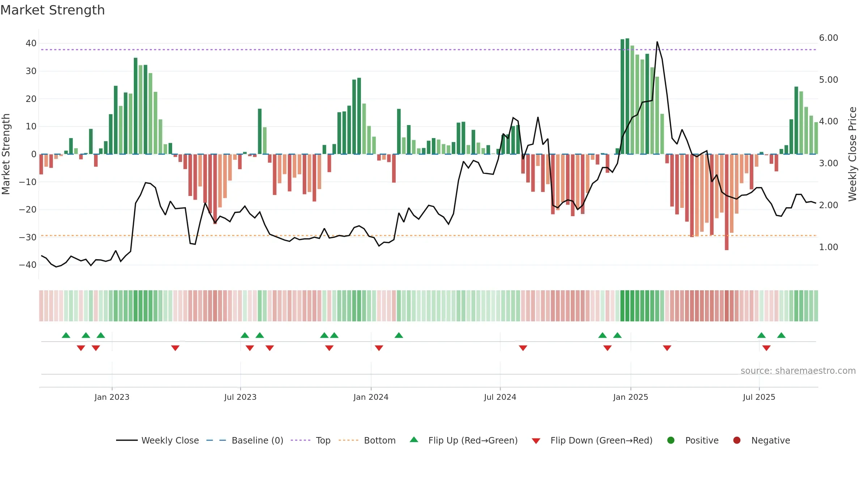Click the Jul 2023 x-axis label
The width and height of the screenshot is (868, 488).
tap(240, 397)
